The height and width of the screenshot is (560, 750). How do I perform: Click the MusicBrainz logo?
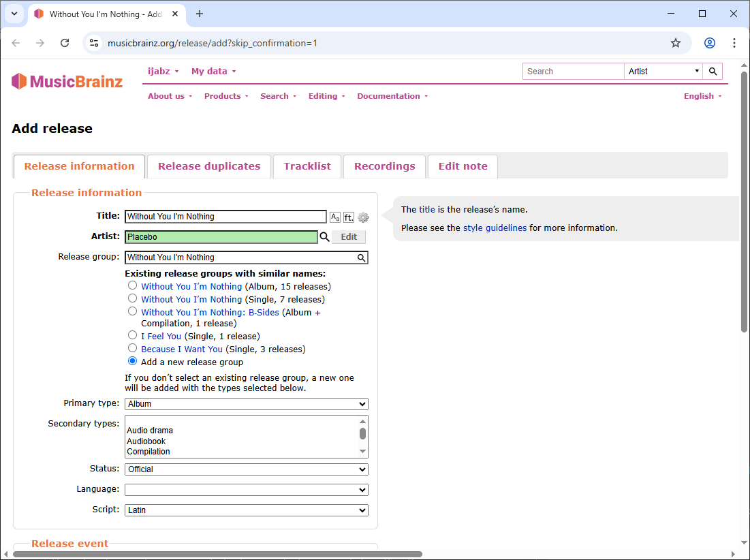pos(67,81)
